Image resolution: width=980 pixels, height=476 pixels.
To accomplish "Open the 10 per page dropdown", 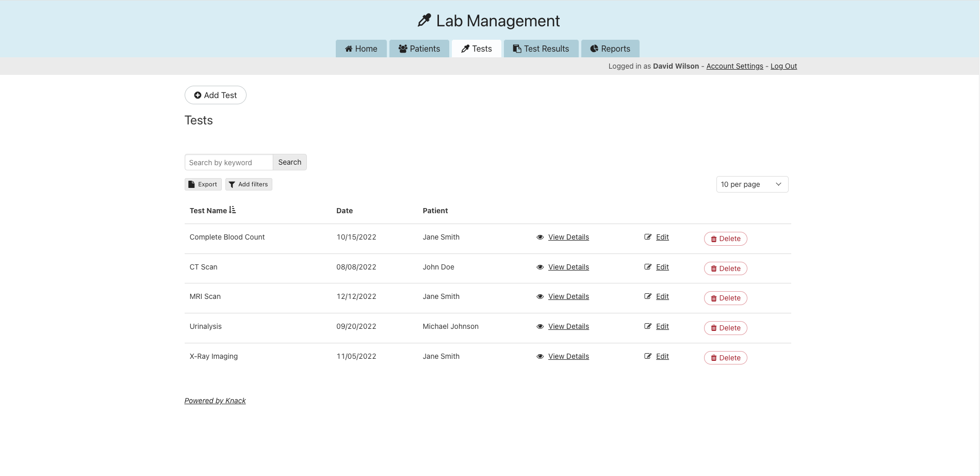I will click(752, 184).
